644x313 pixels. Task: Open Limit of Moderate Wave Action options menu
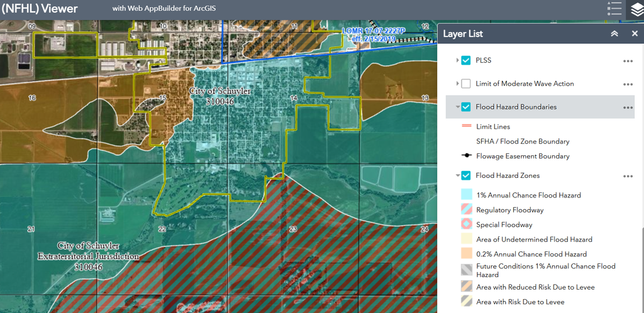pyautogui.click(x=628, y=84)
